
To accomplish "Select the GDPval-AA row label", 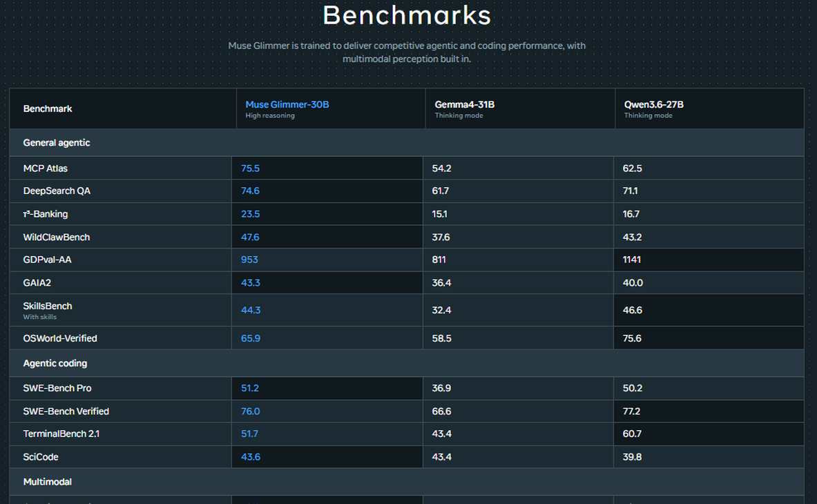I will tap(48, 260).
